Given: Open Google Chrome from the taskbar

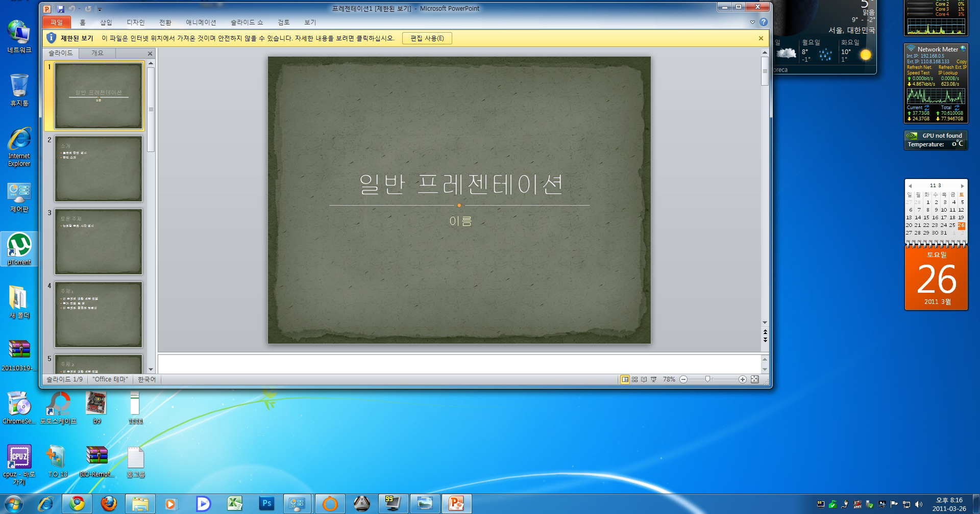Looking at the screenshot, I should 77,504.
